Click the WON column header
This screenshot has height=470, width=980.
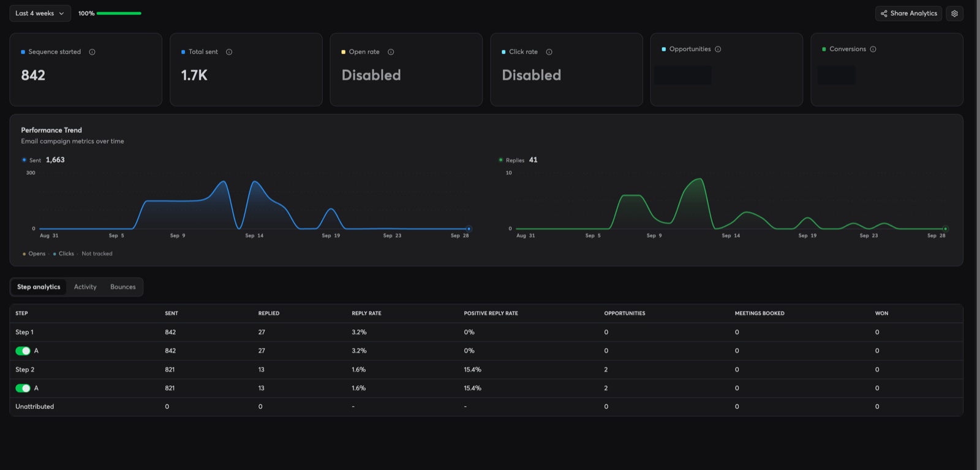(881, 313)
